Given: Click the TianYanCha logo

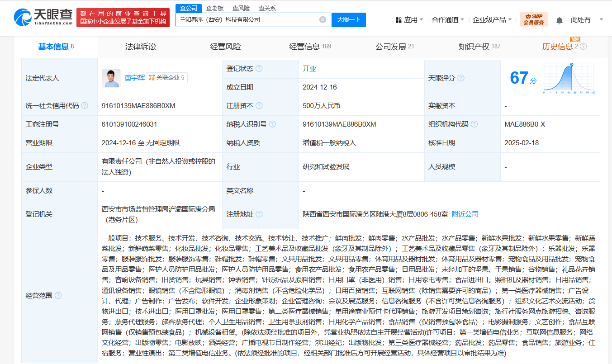Looking at the screenshot, I should pyautogui.click(x=43, y=18).
